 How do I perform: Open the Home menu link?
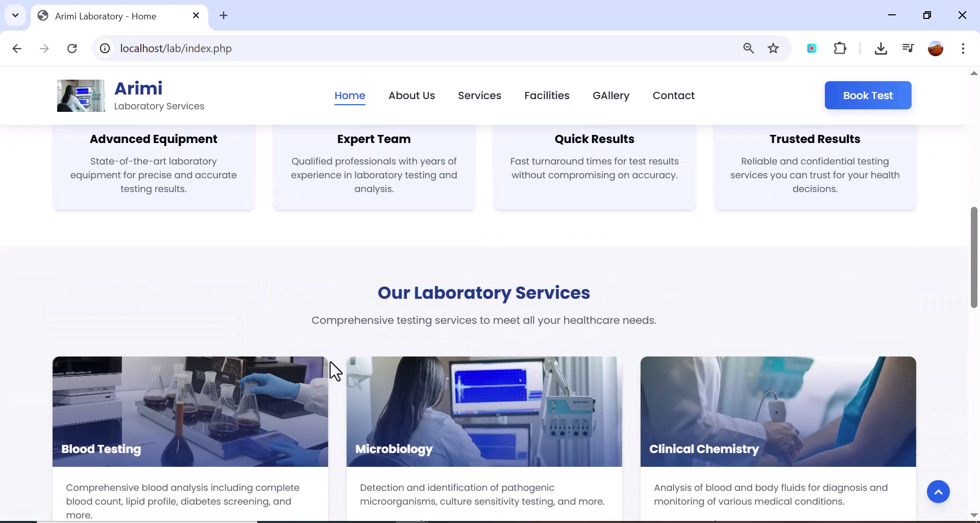pyautogui.click(x=350, y=96)
